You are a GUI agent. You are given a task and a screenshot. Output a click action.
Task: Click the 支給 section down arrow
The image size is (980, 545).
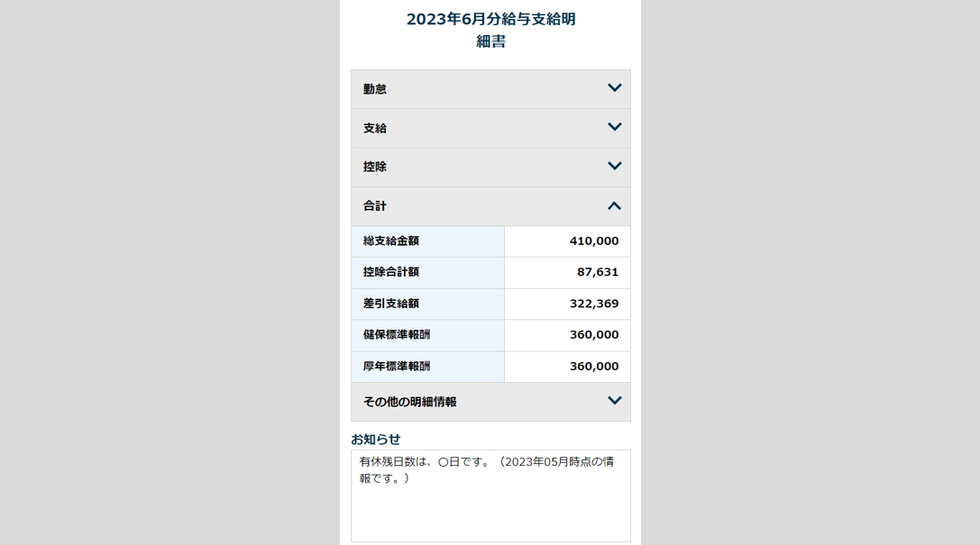615,127
